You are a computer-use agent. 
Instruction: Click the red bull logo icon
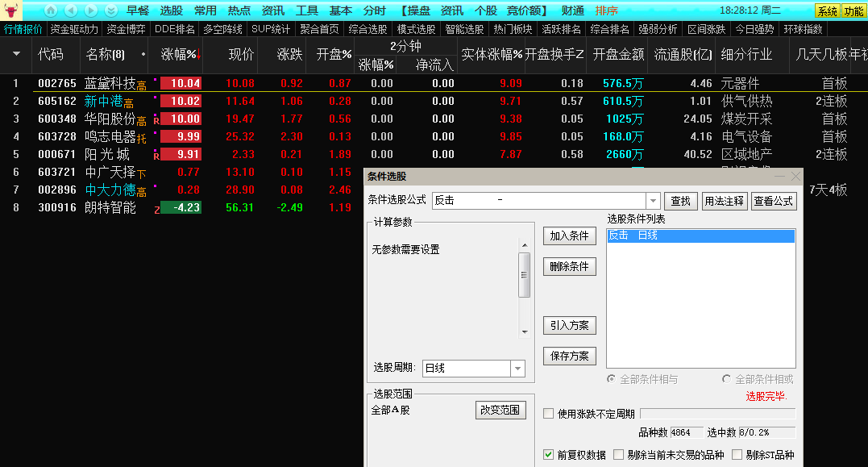point(11,10)
